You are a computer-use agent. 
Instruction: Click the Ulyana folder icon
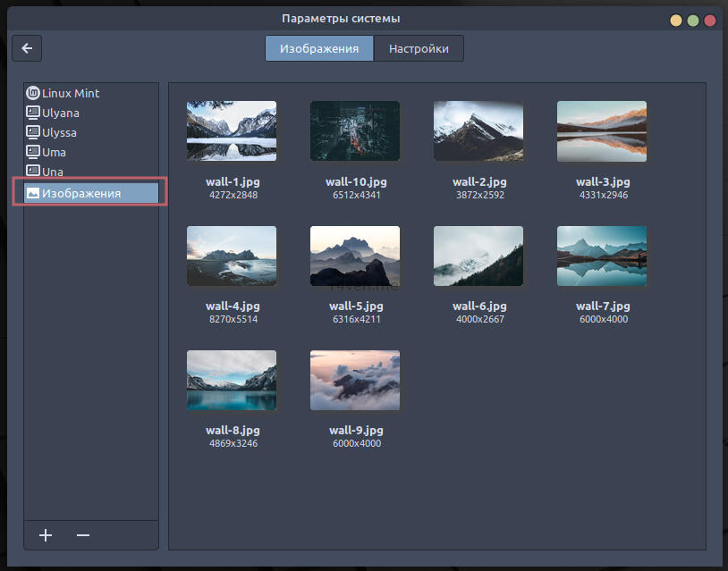33,113
